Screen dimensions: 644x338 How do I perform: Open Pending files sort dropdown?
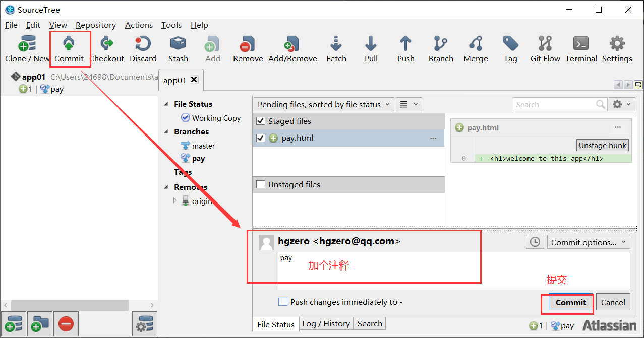pos(323,104)
